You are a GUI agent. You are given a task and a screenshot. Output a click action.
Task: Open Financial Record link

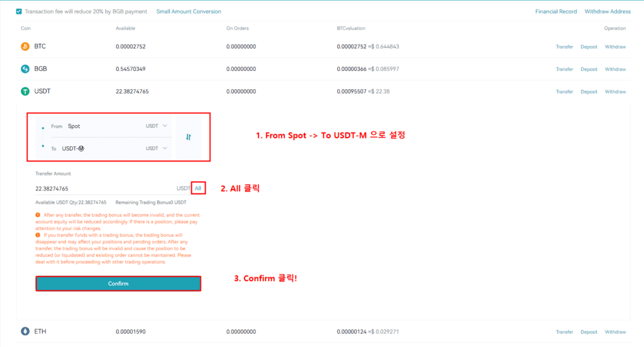[x=556, y=11]
